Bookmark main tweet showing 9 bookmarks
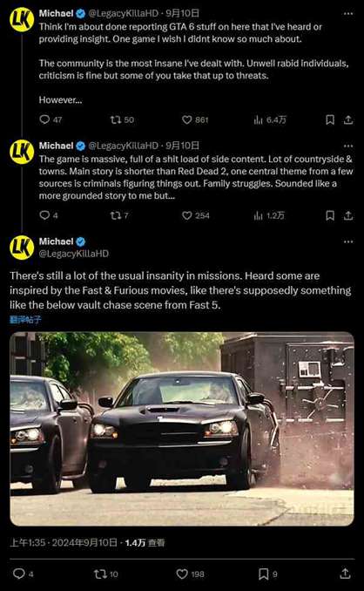364x591 pixels. coord(267,574)
